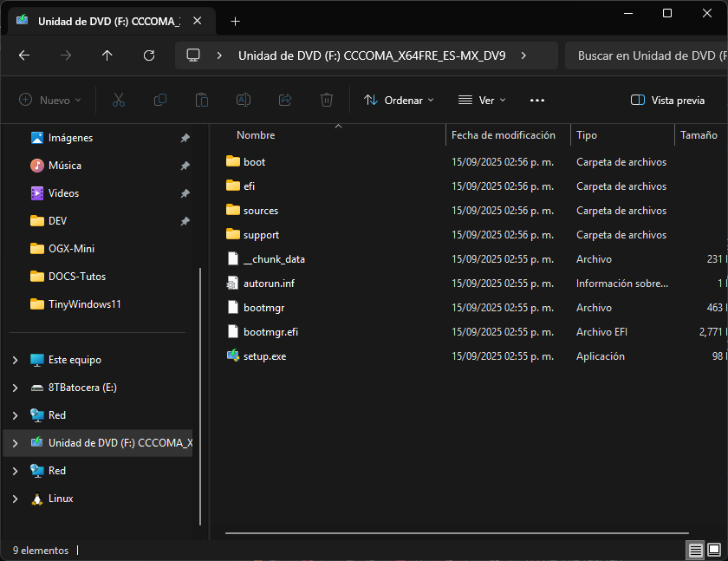Screen dimensions: 728x561
Task: Switch to large thumbnails view icon in status bar
Action: coord(714,550)
